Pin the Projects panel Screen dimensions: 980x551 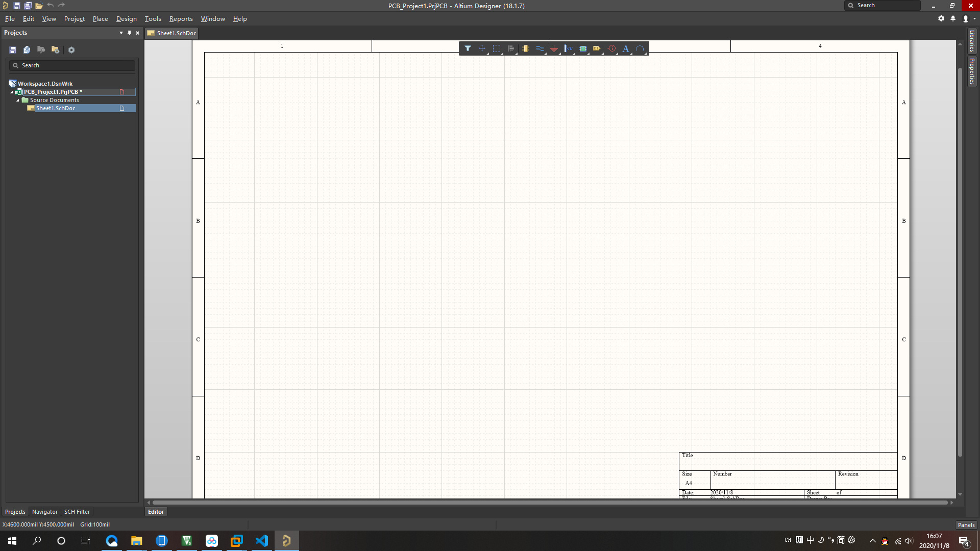click(x=129, y=33)
